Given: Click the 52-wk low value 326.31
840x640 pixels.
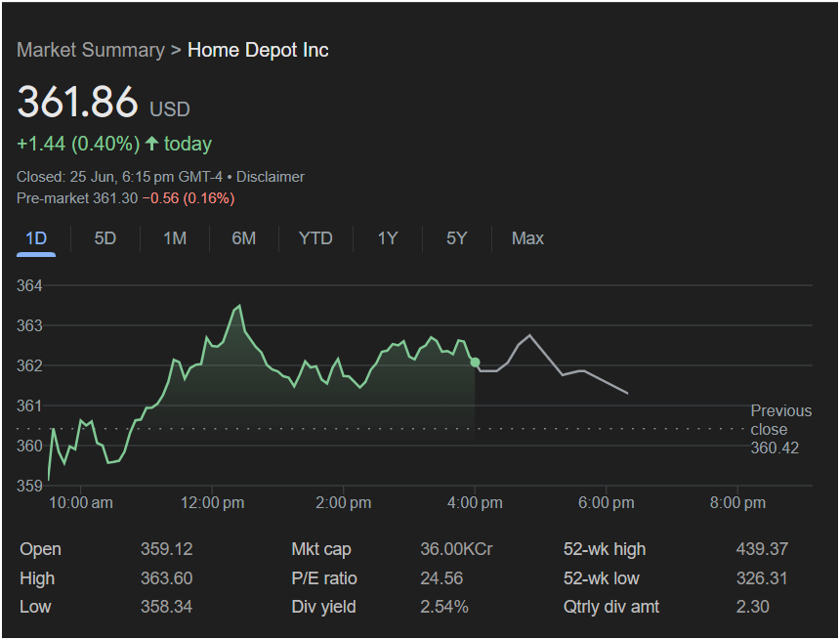Looking at the screenshot, I should [x=762, y=578].
